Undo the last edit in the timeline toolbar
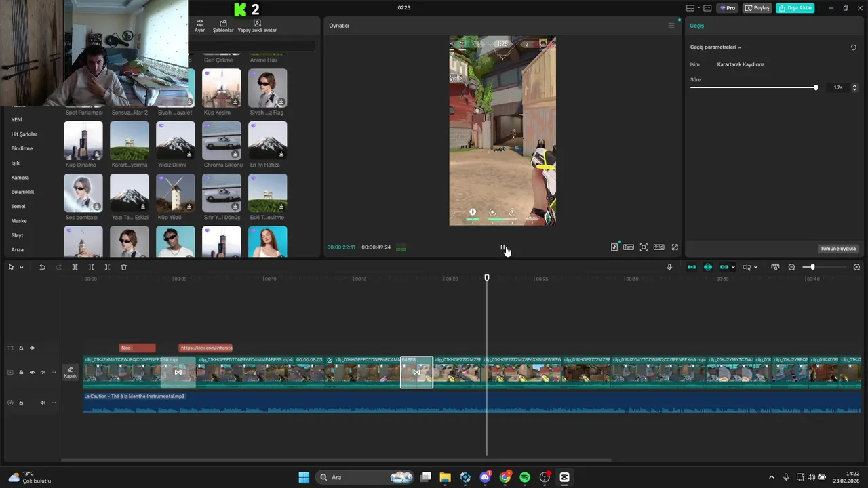The image size is (868, 488). [x=42, y=267]
